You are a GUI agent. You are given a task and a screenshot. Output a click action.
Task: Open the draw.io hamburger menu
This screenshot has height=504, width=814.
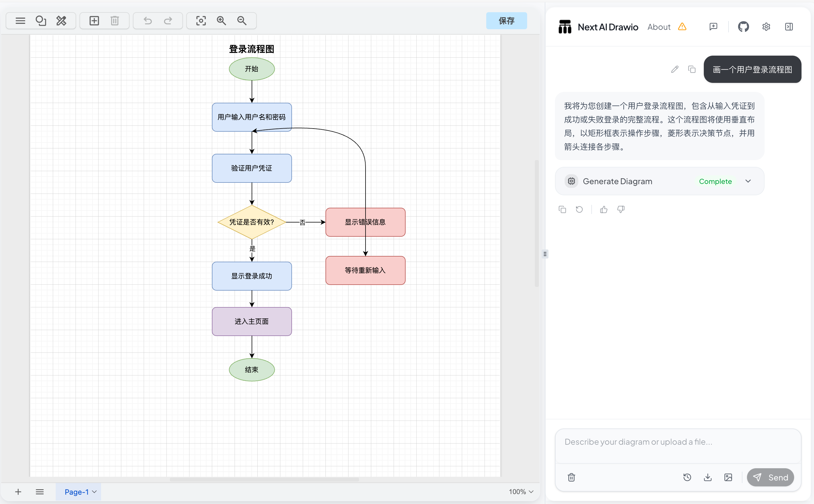pos(20,21)
